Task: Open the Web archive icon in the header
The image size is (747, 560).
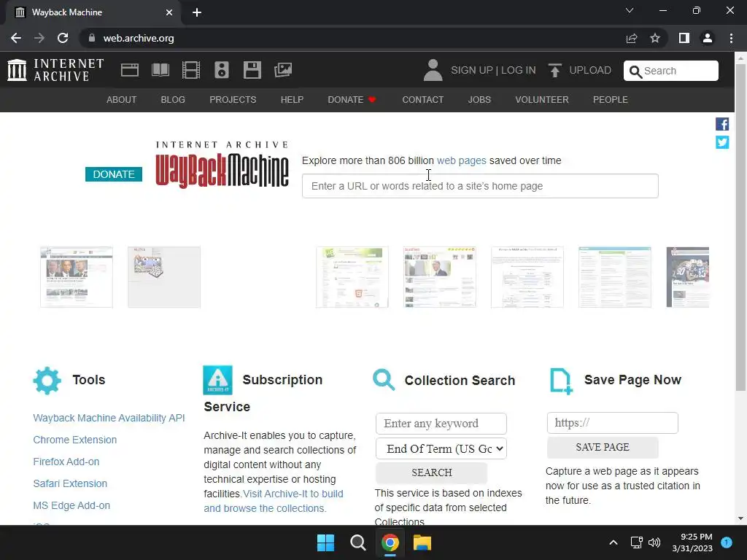Action: tap(130, 70)
